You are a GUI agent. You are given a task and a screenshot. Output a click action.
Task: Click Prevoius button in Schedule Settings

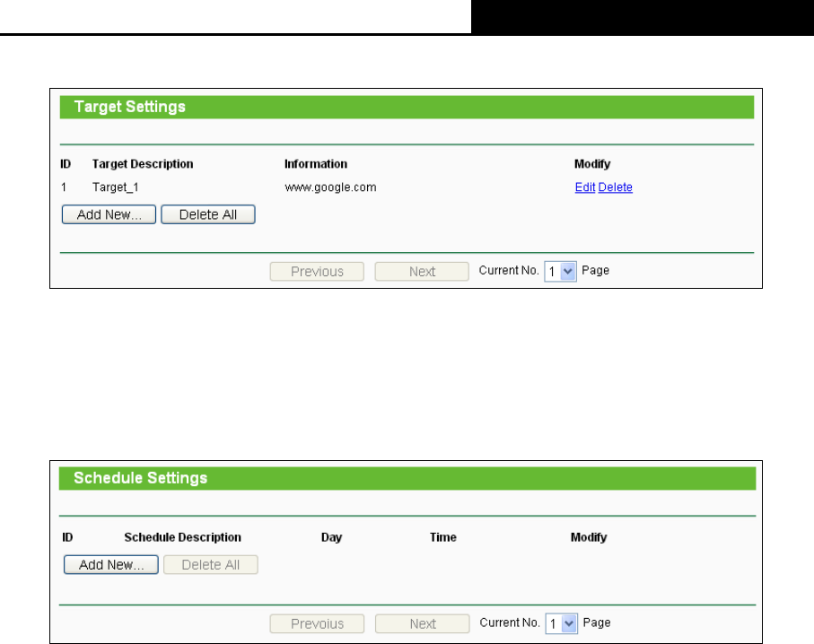317,623
